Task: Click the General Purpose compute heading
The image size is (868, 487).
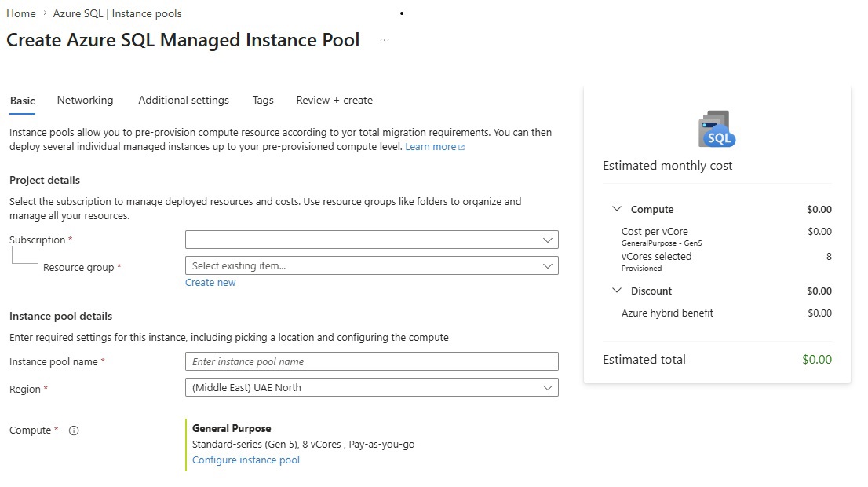Action: [x=232, y=428]
